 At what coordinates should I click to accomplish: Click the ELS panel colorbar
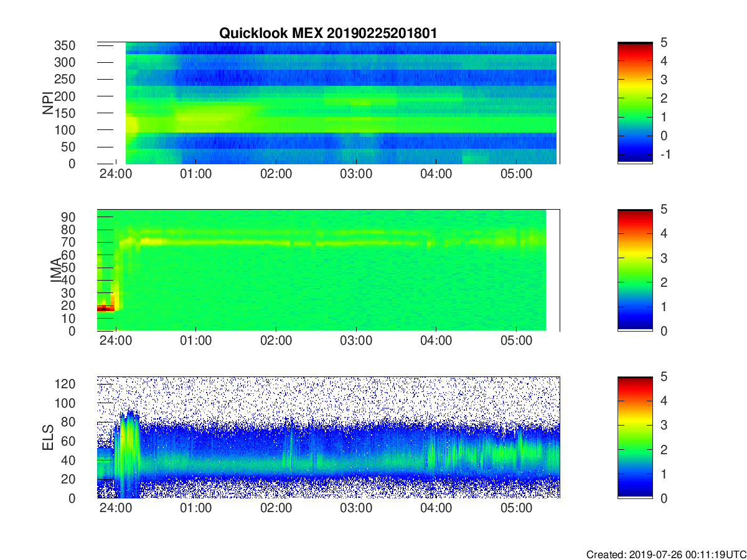[x=635, y=437]
